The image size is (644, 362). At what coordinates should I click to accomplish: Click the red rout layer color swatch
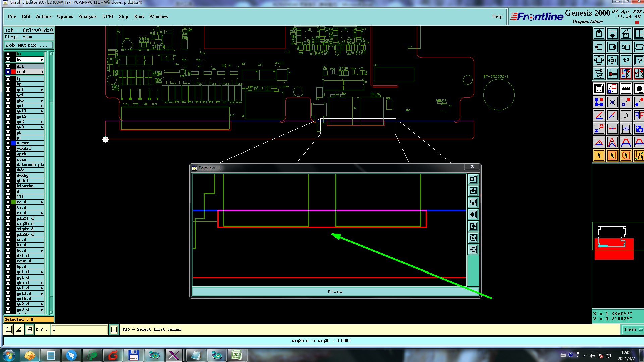[13, 72]
